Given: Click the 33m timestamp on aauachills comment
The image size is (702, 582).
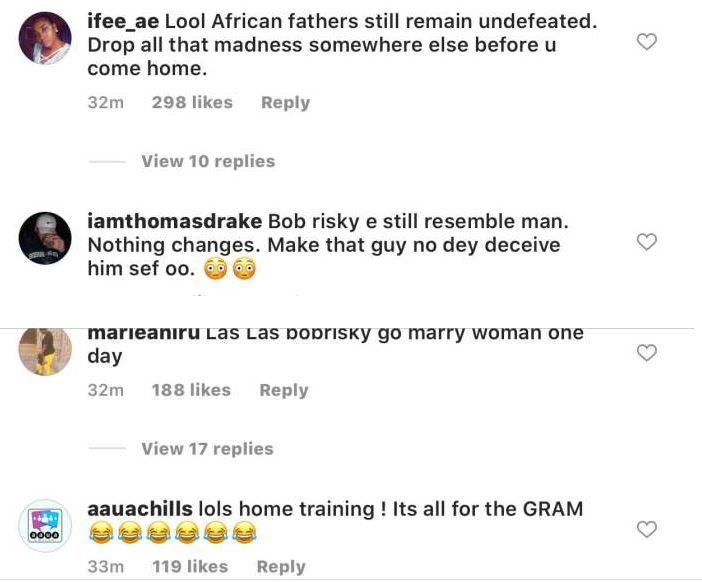Looking at the screenshot, I should (x=104, y=567).
